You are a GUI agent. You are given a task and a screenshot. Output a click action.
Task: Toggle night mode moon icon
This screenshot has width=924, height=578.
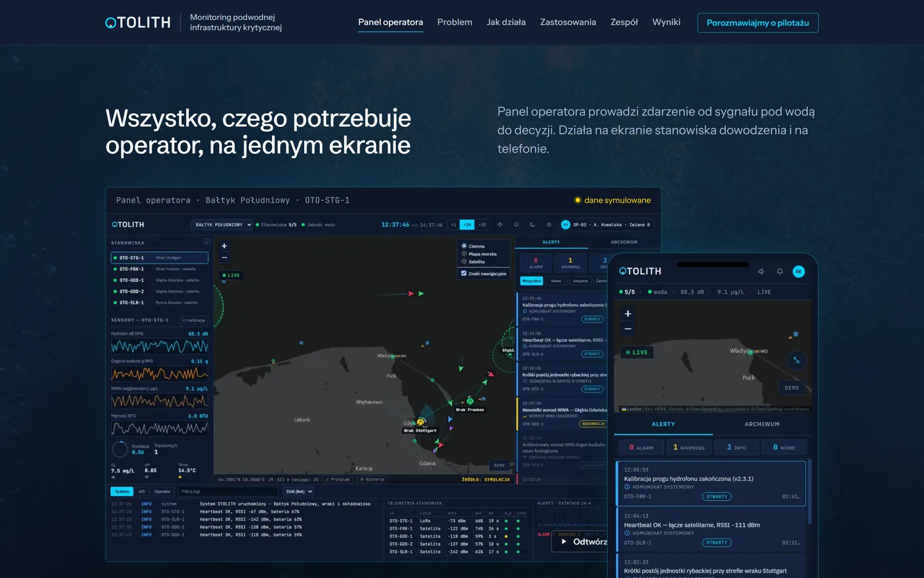click(x=533, y=225)
